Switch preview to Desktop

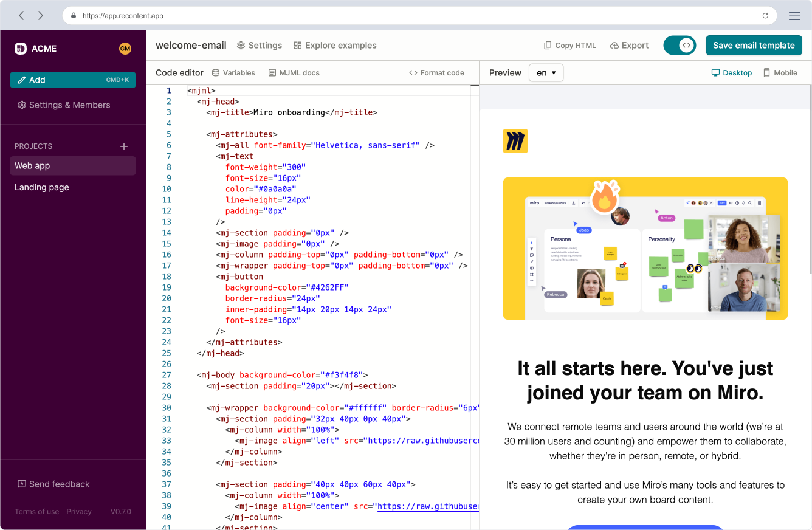click(732, 73)
